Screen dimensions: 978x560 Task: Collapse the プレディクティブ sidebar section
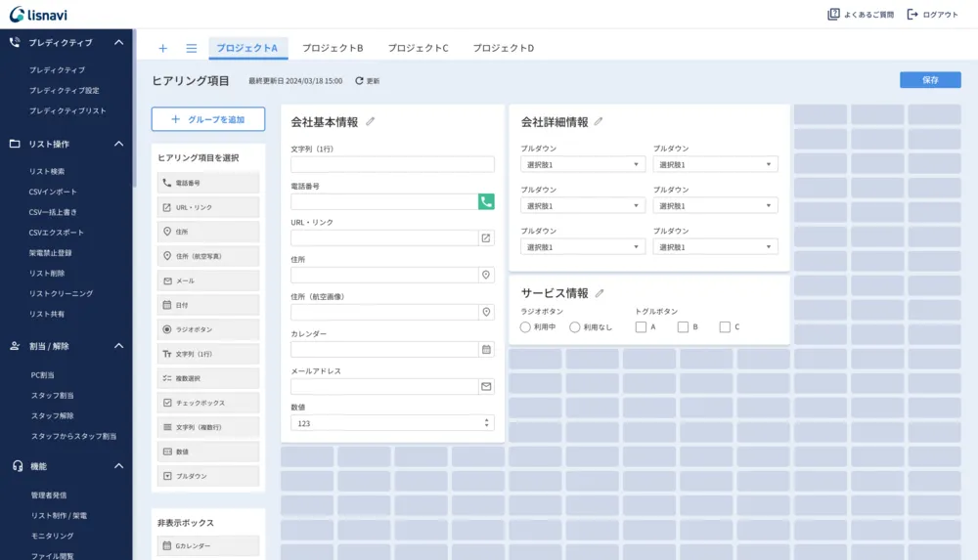point(118,42)
